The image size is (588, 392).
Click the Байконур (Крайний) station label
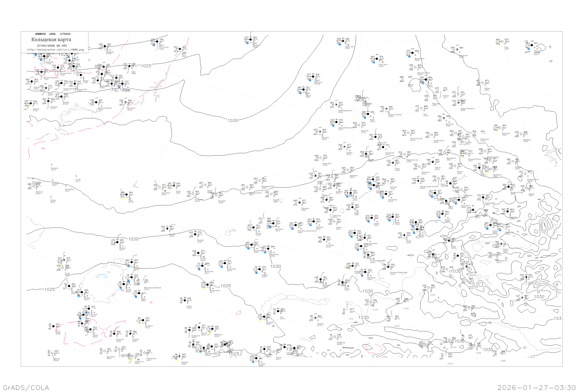(152, 288)
